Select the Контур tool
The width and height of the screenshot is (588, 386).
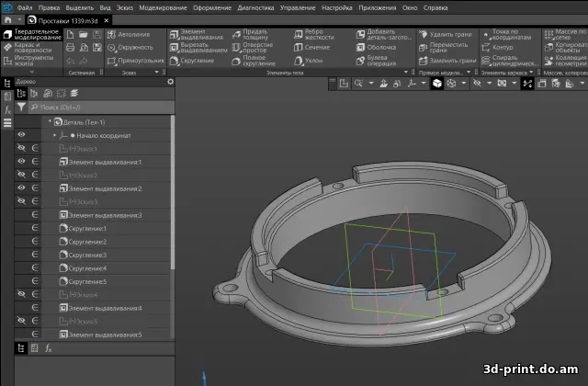point(497,47)
